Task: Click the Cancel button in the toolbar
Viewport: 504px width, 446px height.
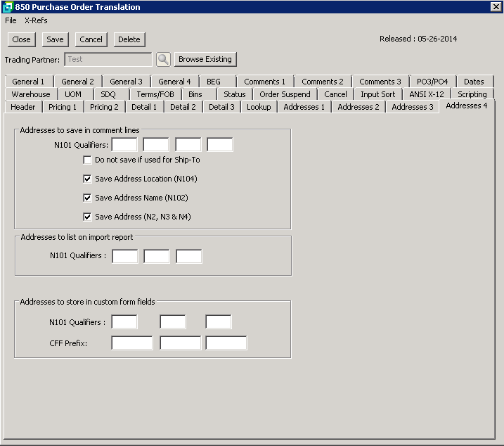Action: click(x=91, y=39)
